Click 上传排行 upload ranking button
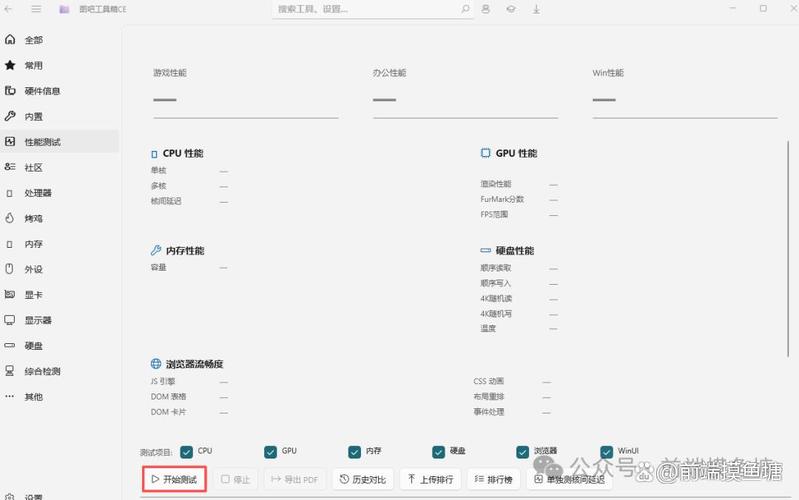The image size is (799, 500). [430, 479]
